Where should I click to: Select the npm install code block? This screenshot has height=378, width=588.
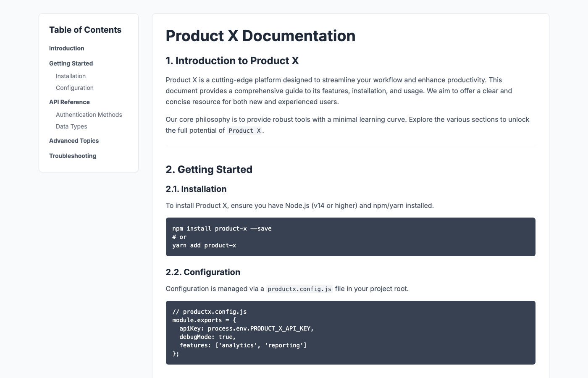351,237
